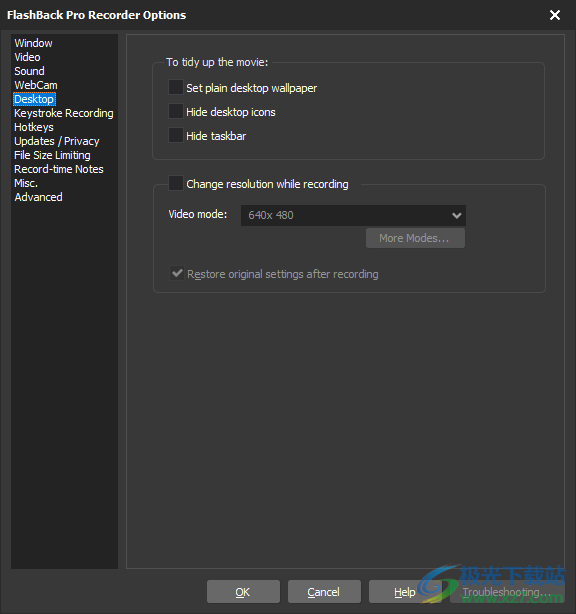Confirm settings with OK button

(x=243, y=592)
